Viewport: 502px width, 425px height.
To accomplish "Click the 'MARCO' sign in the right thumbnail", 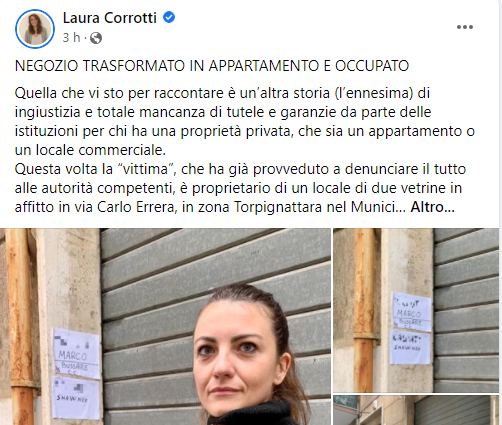I will tap(411, 312).
